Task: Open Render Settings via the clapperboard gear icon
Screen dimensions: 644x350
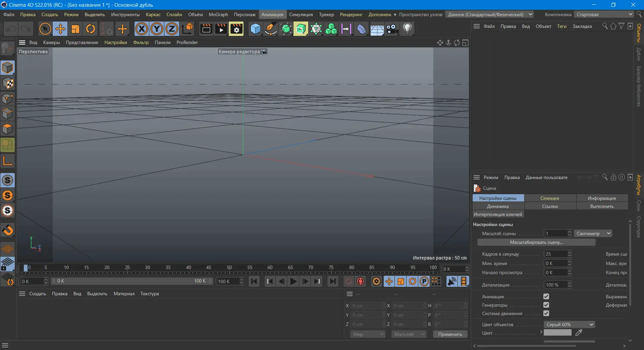Action: (236, 29)
